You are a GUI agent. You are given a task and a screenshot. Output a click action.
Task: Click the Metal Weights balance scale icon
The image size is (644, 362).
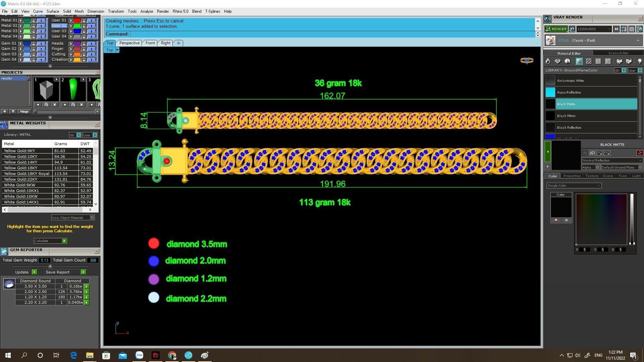pyautogui.click(x=4, y=125)
